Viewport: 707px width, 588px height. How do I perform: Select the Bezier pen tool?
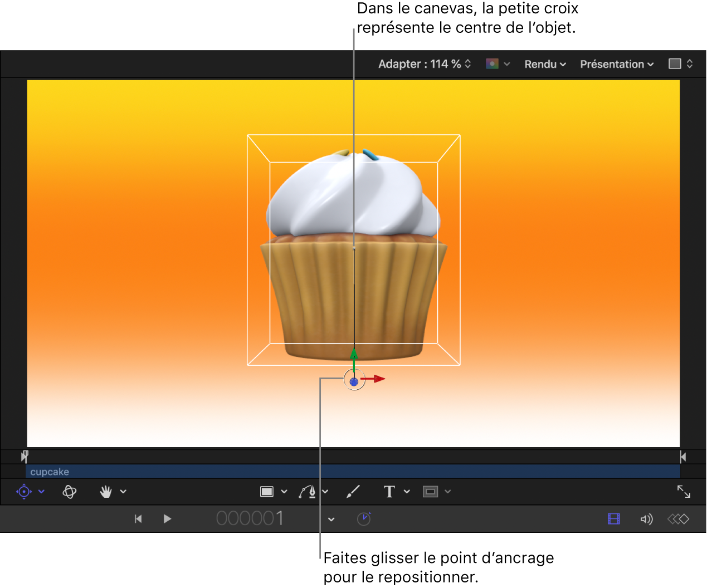(307, 491)
